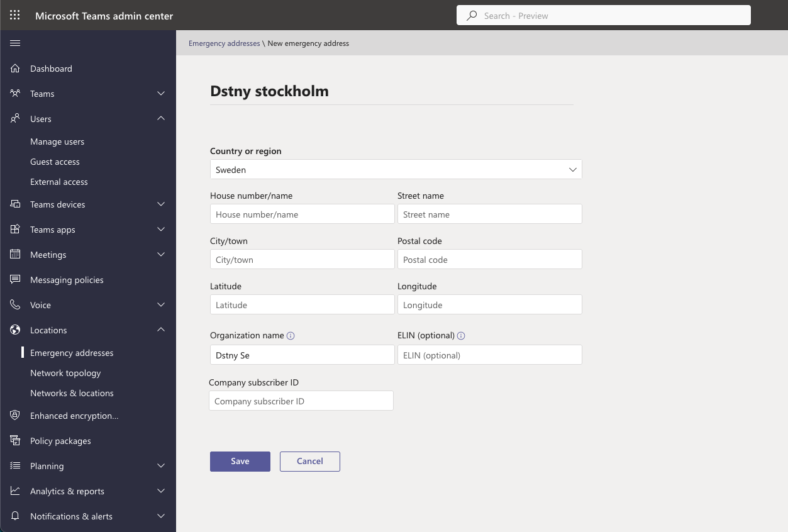Click the Planning list icon

(x=15, y=466)
